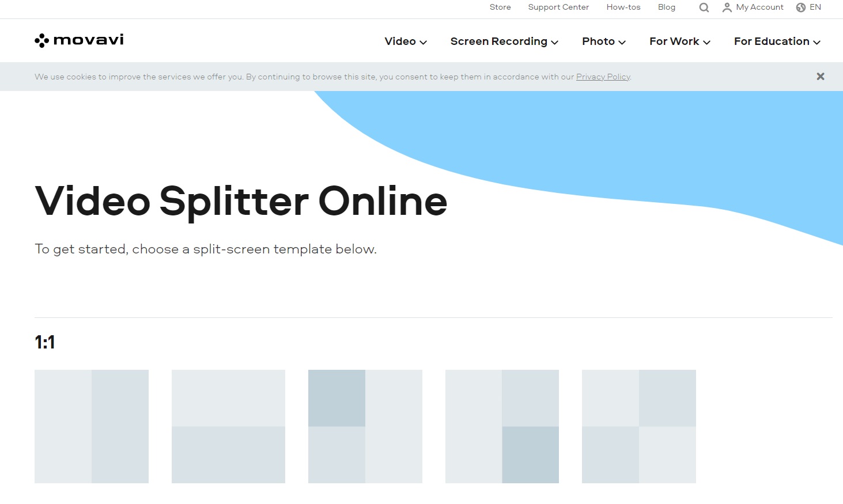Expand the For Education menu
Image resolution: width=843 pixels, height=504 pixels.
click(776, 41)
